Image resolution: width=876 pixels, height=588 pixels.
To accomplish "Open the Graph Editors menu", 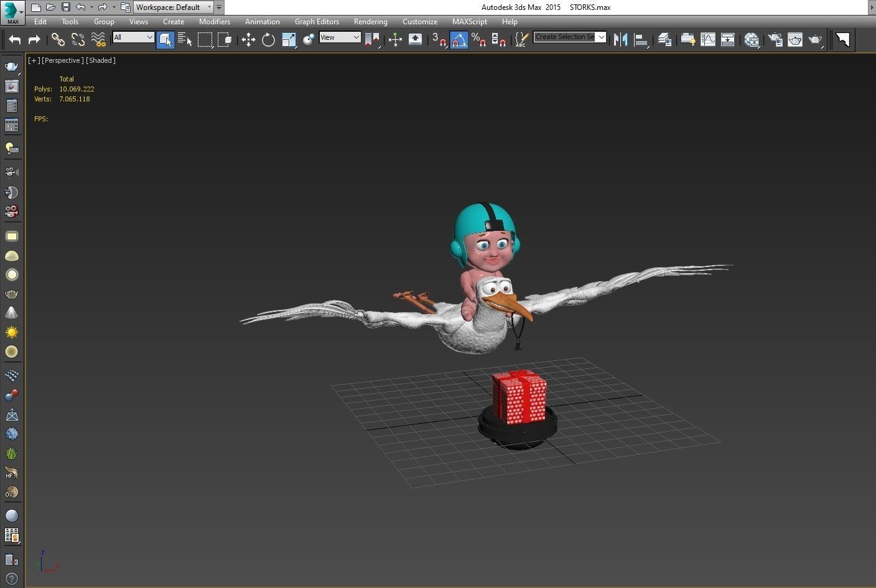I will (317, 21).
